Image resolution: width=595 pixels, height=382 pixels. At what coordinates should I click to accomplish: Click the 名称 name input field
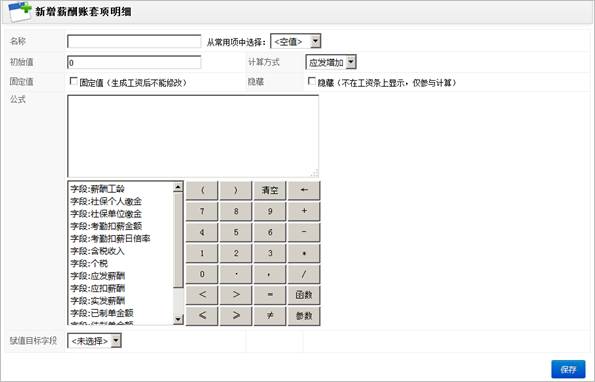click(134, 41)
